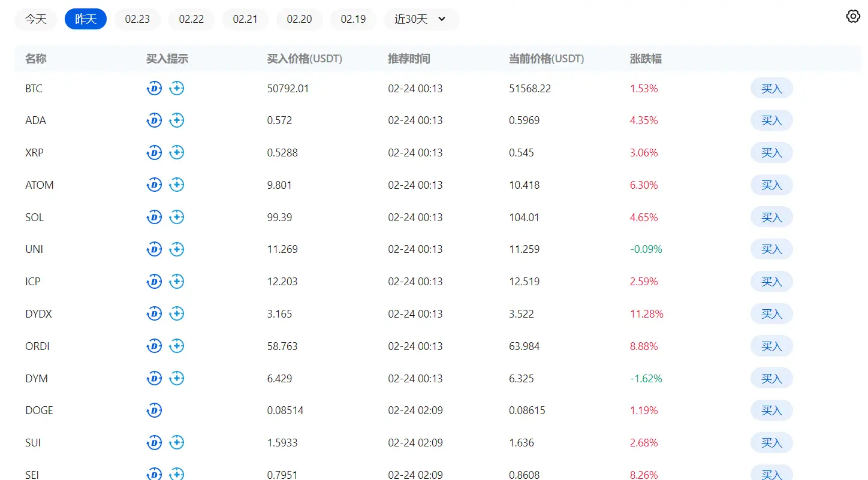Expand the 近30天 date range dropdown
Viewport: 868px width, 480px height.
(421, 19)
